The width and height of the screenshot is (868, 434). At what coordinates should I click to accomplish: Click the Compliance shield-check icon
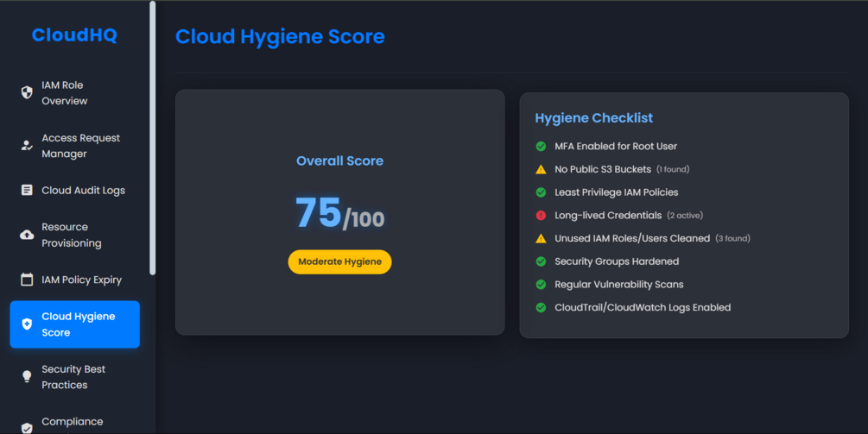(27, 428)
